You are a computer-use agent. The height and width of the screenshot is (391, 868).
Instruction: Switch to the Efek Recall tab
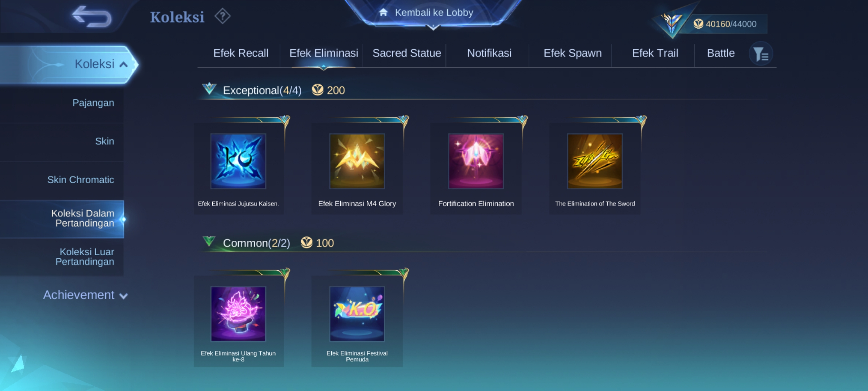coord(241,53)
